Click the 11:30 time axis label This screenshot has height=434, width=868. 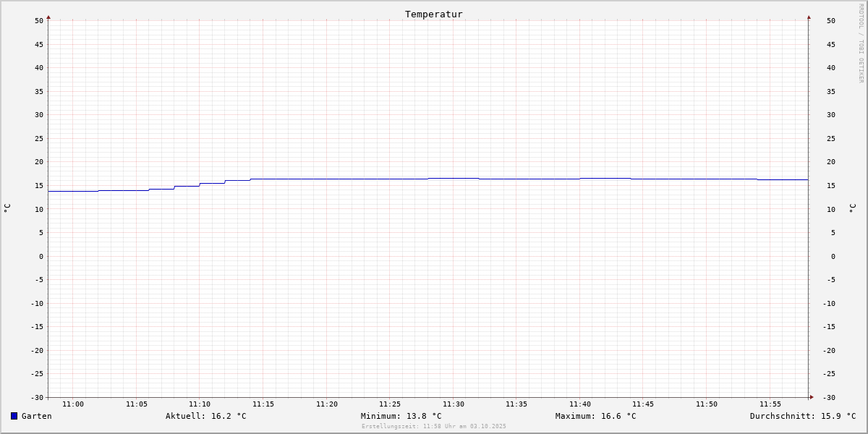pos(454,404)
